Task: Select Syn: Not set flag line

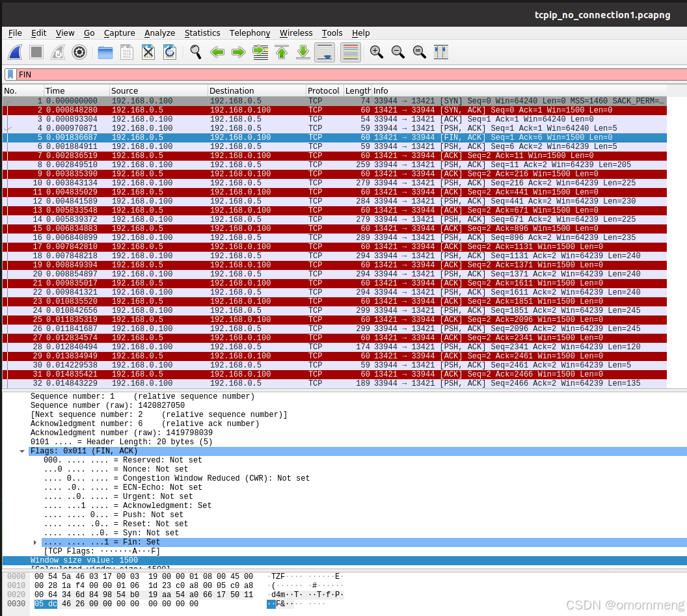Action: pyautogui.click(x=111, y=533)
